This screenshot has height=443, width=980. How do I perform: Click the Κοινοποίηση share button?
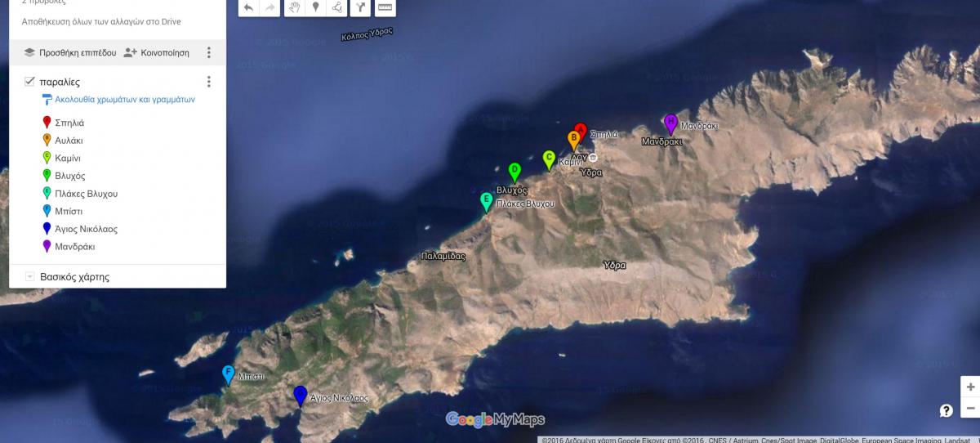point(156,52)
